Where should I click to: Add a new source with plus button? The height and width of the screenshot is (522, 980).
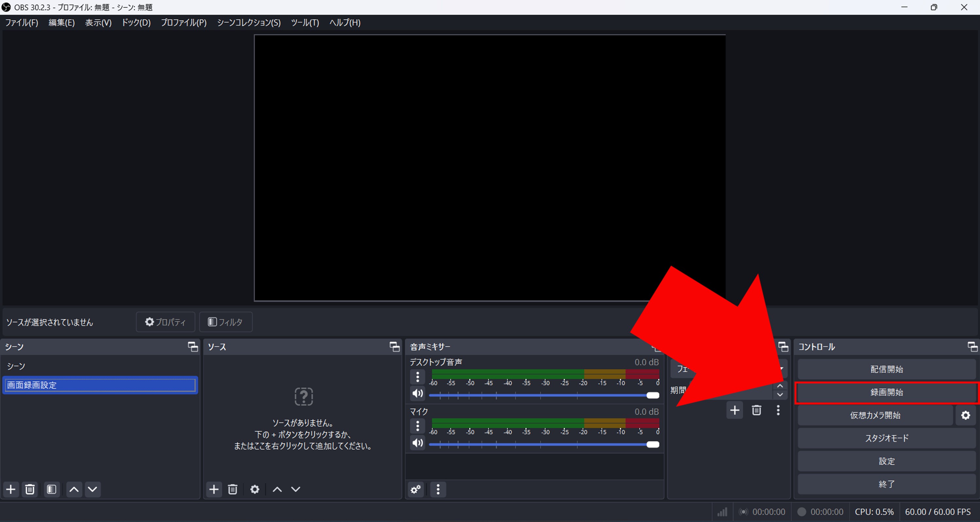214,489
